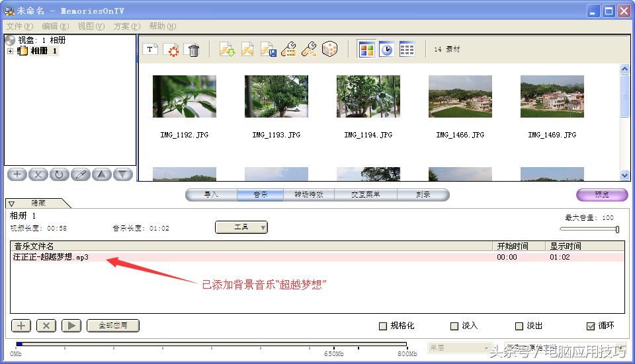
Task: Switch to 转场特效 tab
Action: pos(309,194)
